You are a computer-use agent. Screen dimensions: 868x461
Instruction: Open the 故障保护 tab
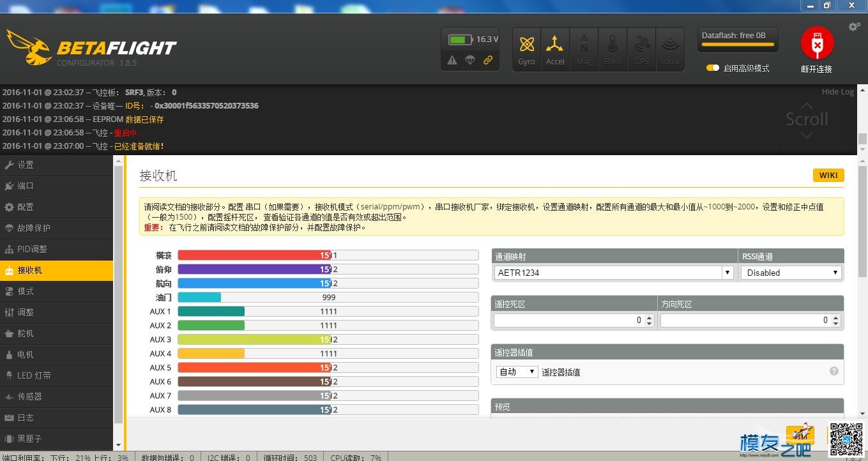tap(56, 228)
